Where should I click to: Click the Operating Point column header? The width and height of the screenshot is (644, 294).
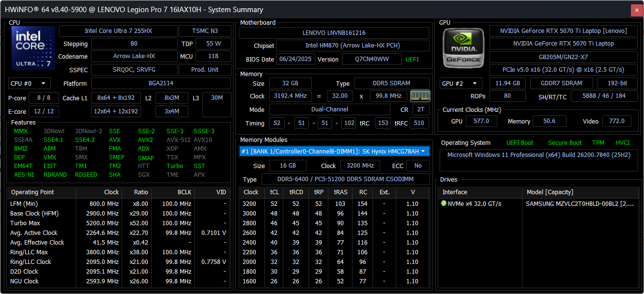(42, 192)
